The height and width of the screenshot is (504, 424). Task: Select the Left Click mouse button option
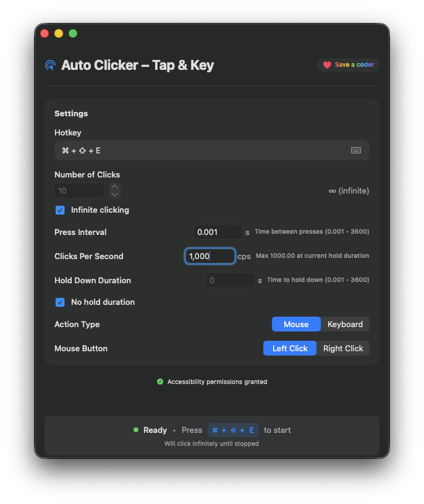click(289, 348)
